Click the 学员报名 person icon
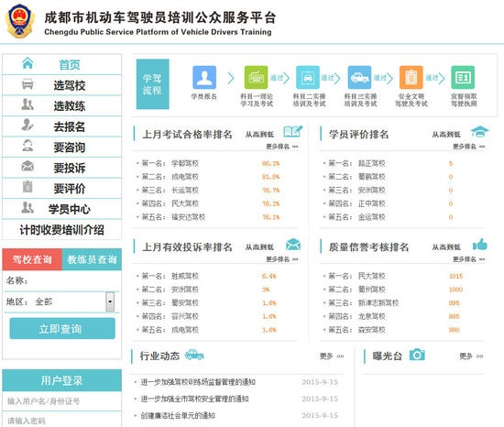Screen dimensions: 504x427 coord(204,78)
